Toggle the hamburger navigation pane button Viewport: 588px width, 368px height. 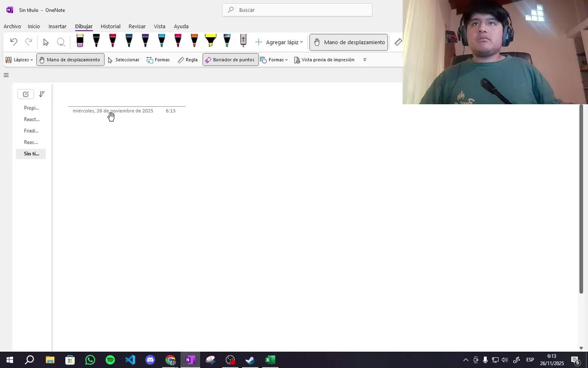point(6,75)
